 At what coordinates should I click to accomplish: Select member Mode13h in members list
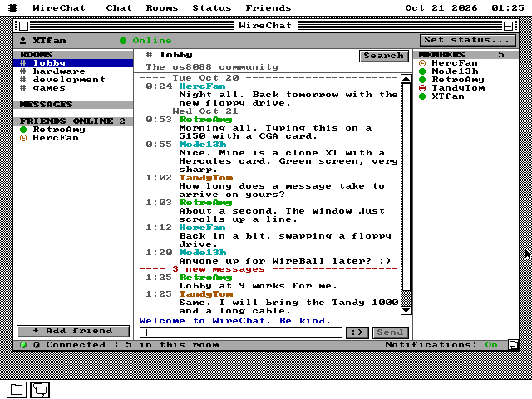tap(465, 71)
